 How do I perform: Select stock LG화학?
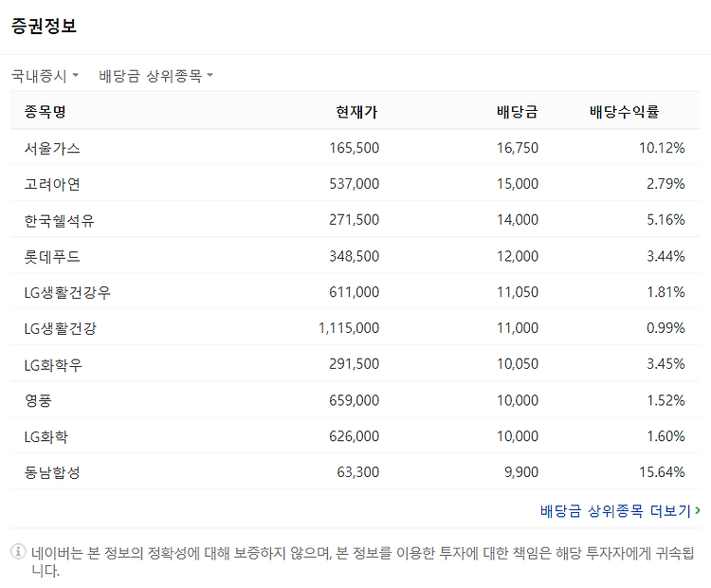(46, 436)
